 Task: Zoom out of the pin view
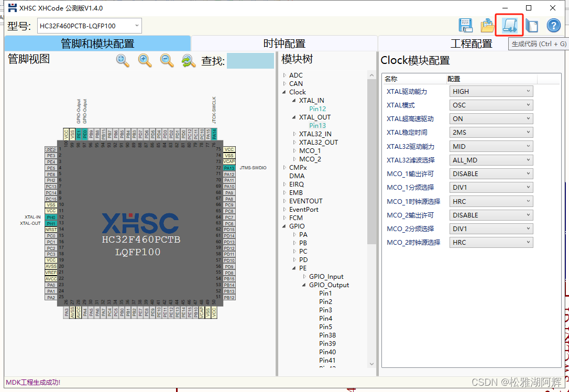tap(167, 61)
